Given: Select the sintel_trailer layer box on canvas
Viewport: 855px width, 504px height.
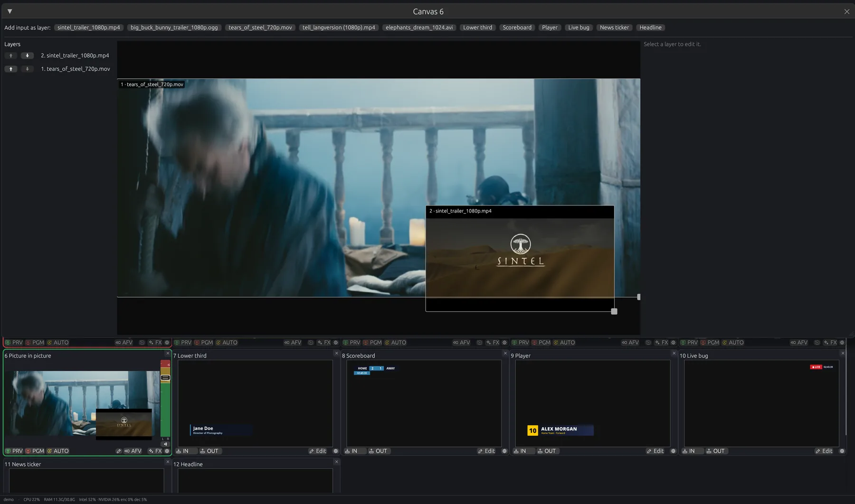Looking at the screenshot, I should pos(520,259).
